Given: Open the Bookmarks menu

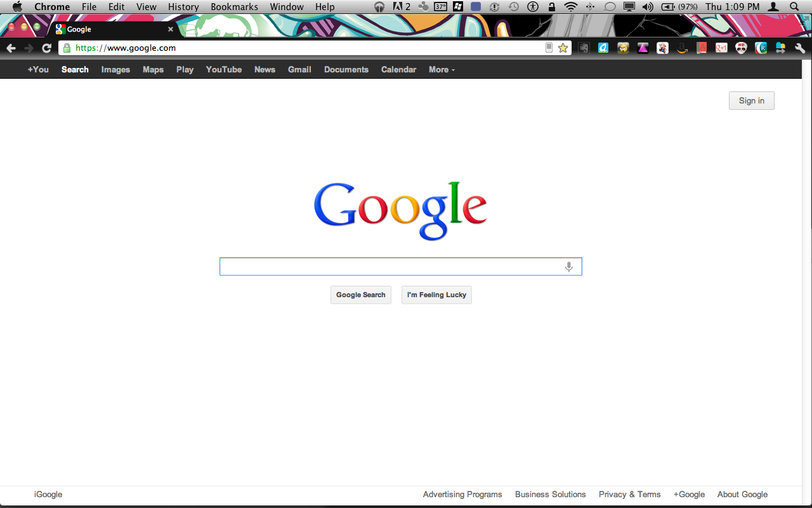Looking at the screenshot, I should coord(235,7).
